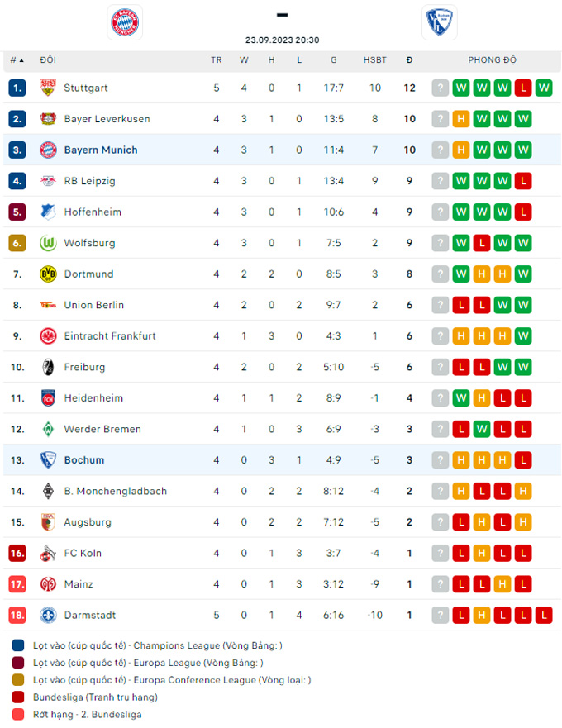Click the Bochum club crest in the match header
Image resolution: width=562 pixels, height=728 pixels.
pyautogui.click(x=439, y=22)
